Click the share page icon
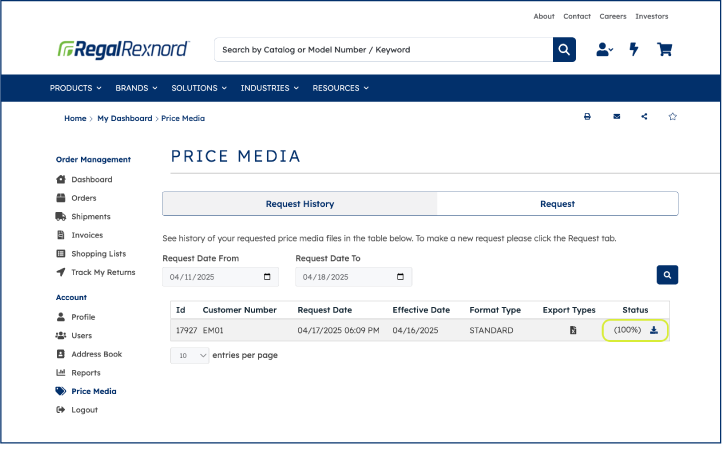 coord(644,117)
